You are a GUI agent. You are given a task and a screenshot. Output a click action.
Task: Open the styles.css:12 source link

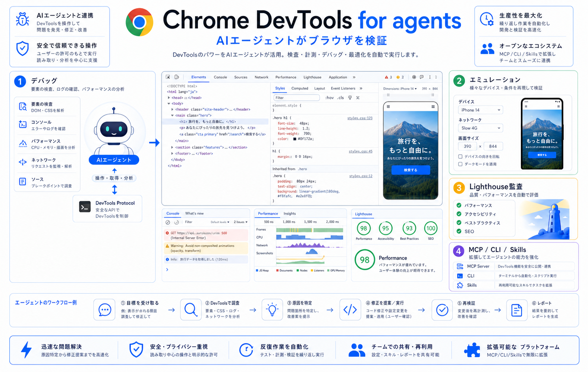(x=361, y=176)
